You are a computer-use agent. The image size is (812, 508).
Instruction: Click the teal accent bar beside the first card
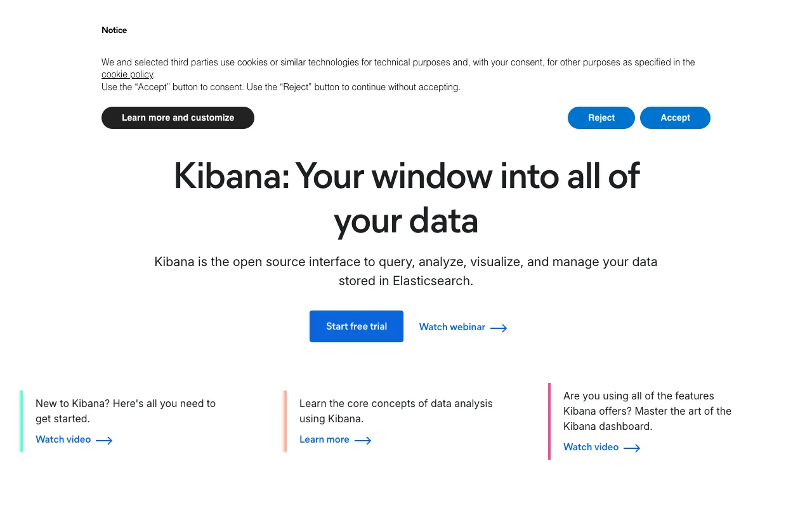(21, 421)
